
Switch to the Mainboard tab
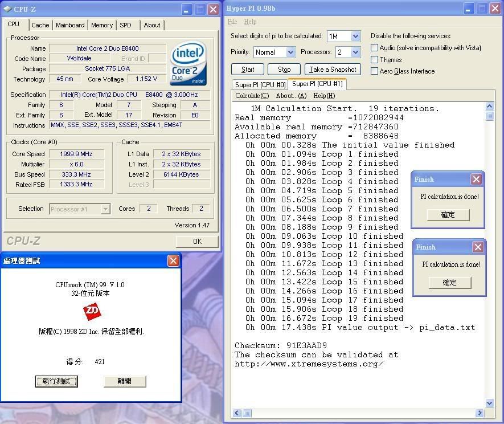click(x=70, y=25)
